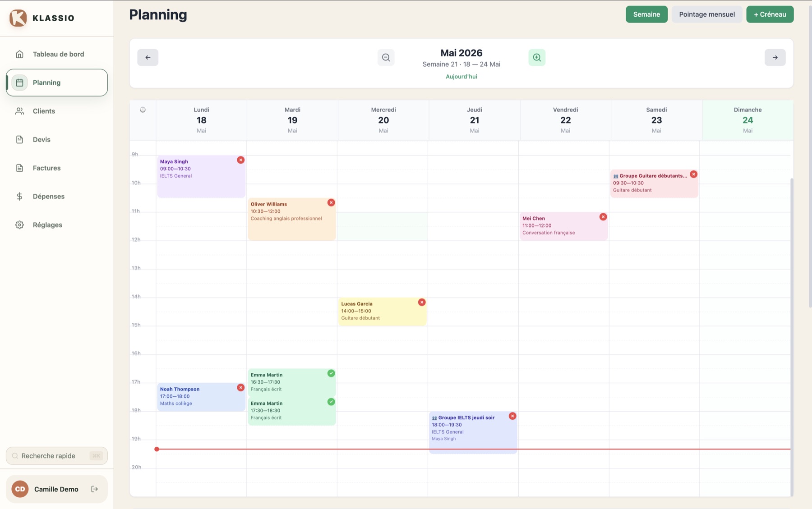
Task: Click red status badge on Groupe Guitare débutants
Action: (x=694, y=174)
